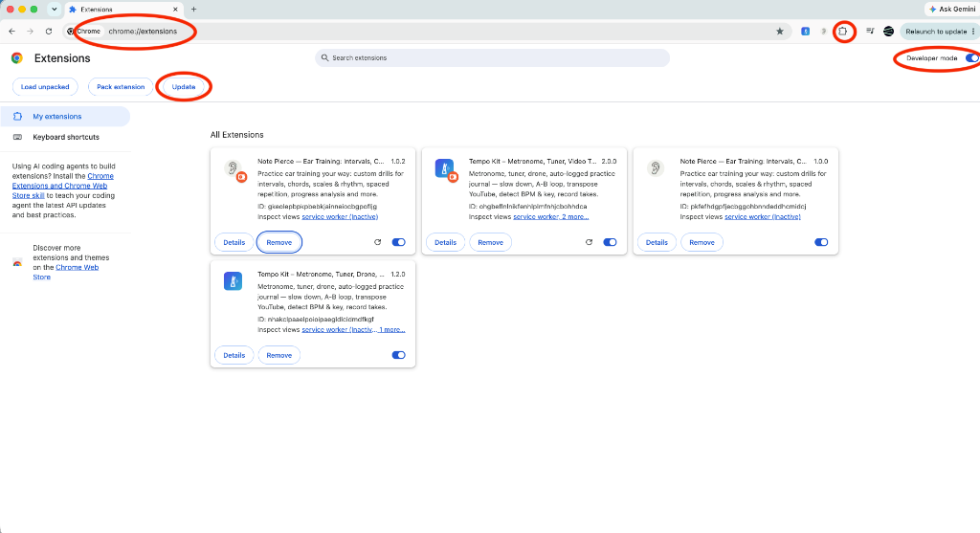
Task: Click the chrome://extensions address bar
Action: pos(425,32)
